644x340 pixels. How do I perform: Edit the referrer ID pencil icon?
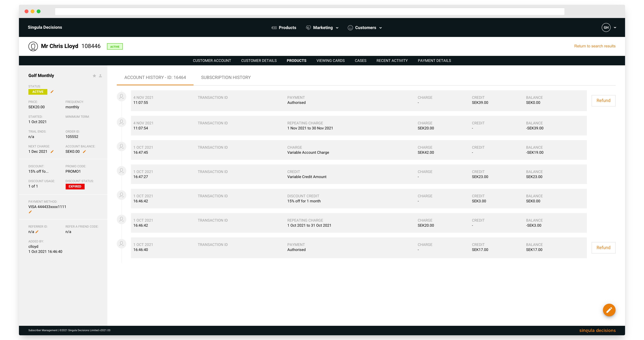[37, 232]
